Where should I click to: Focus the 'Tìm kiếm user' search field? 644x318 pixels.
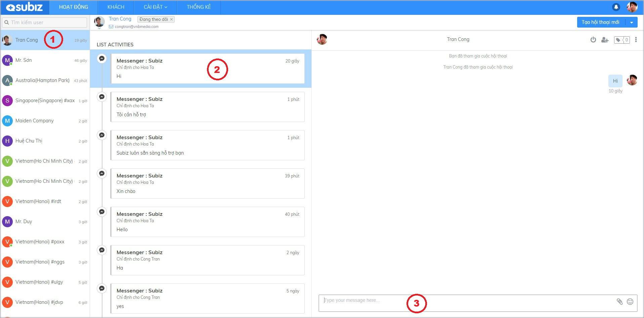[x=45, y=23]
